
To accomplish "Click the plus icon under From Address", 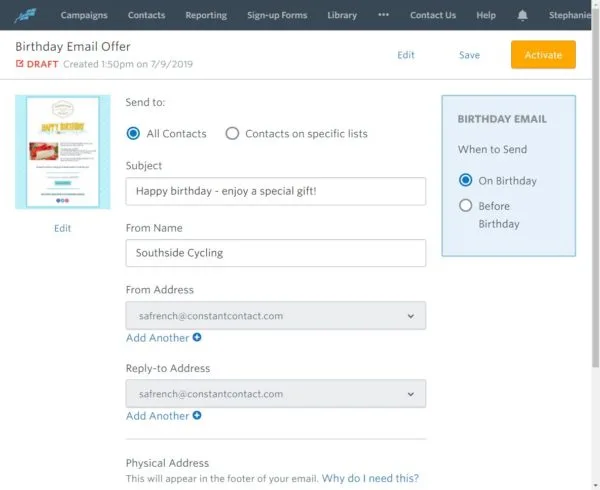I will (x=197, y=338).
